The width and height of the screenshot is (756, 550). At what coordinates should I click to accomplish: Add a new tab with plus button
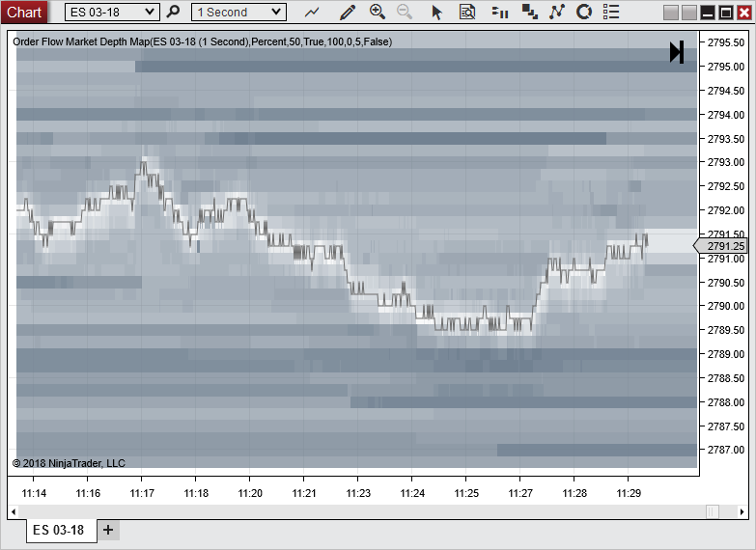tap(108, 530)
